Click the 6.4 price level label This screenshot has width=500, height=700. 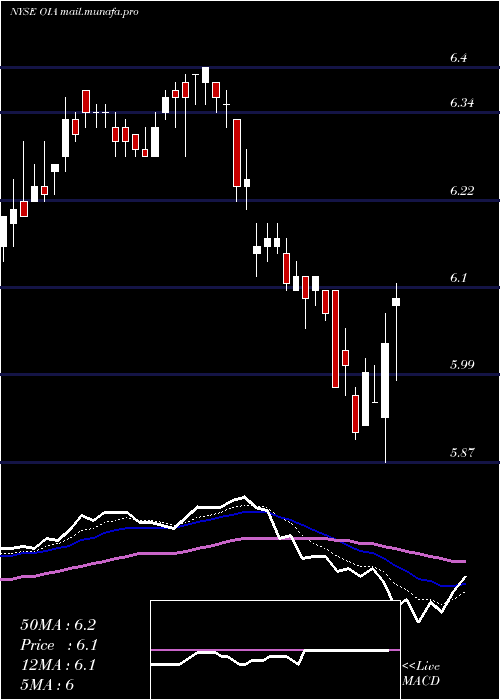coord(458,58)
